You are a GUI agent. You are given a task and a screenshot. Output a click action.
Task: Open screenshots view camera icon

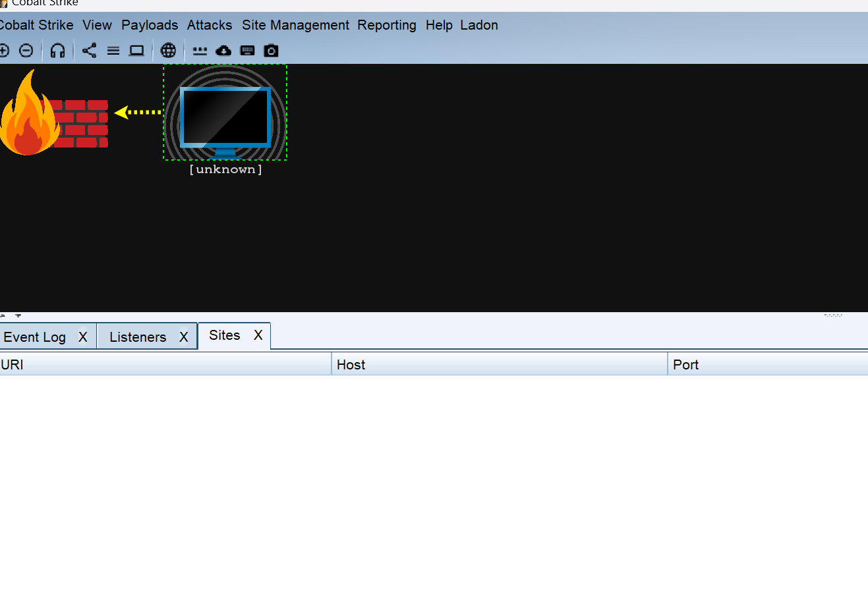271,51
